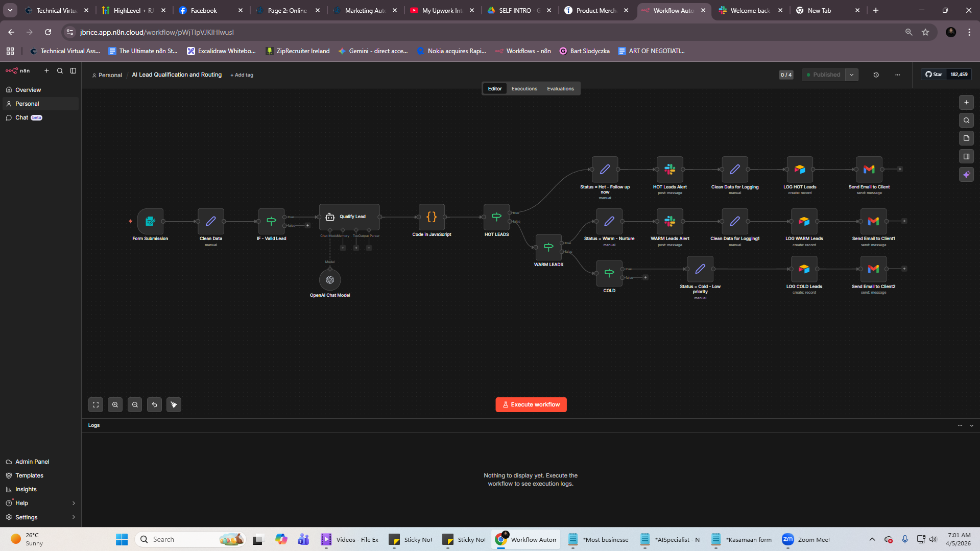The height and width of the screenshot is (551, 980).
Task: Click the zoom-to-fit canvas icon
Action: [x=95, y=404]
